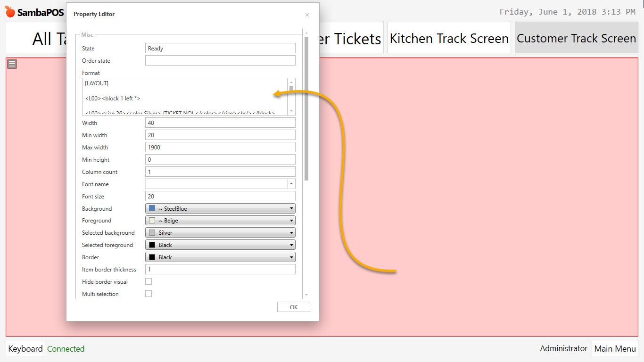
Task: Click the SambaPOS logo icon
Action: 9,12
